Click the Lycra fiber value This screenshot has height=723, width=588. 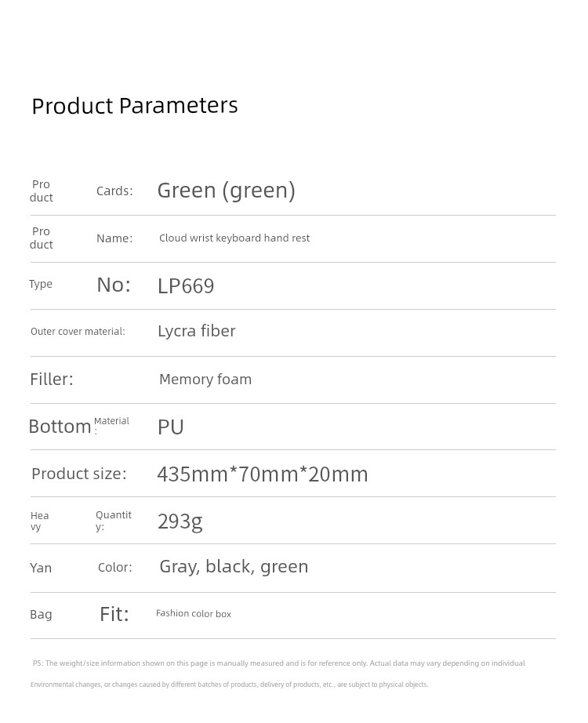[197, 331]
